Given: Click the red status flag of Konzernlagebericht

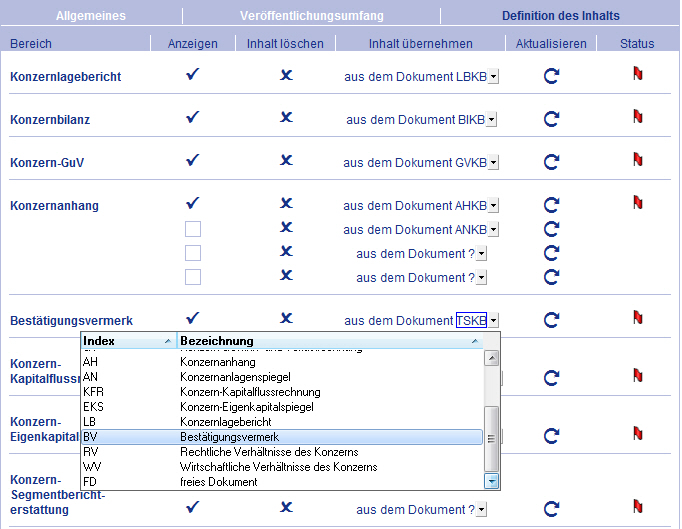Looking at the screenshot, I should click(x=638, y=74).
